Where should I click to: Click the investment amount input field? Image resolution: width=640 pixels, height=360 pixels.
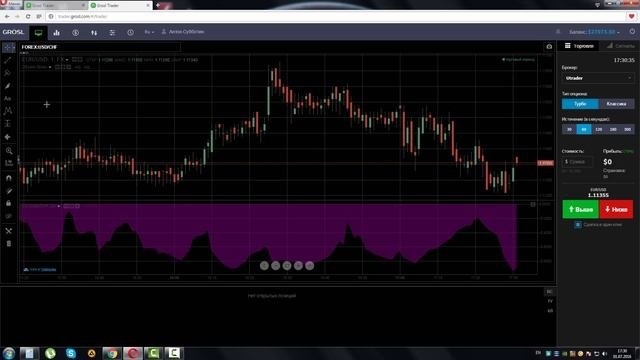click(577, 162)
